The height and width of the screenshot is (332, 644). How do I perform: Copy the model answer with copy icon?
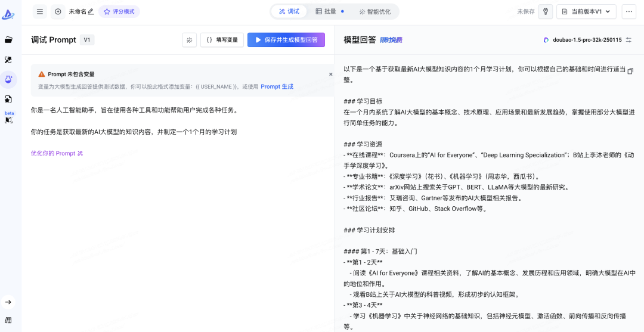pos(630,71)
